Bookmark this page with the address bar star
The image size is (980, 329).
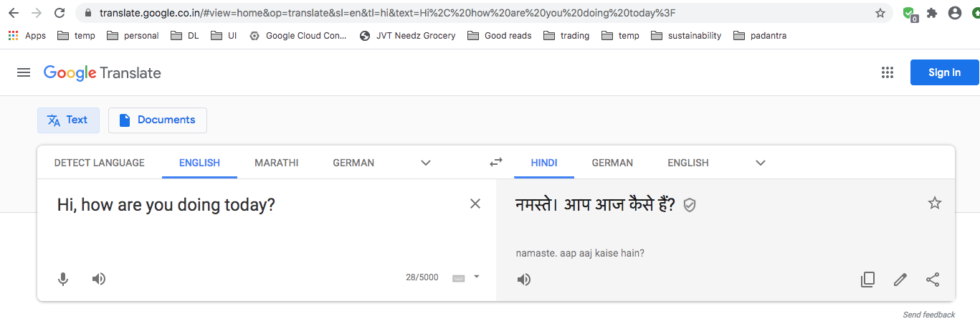(880, 13)
